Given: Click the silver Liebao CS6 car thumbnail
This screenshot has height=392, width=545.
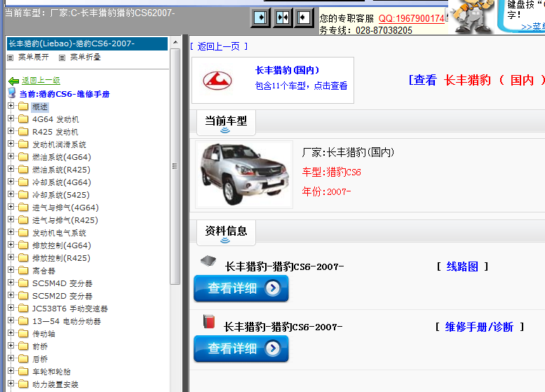Looking at the screenshot, I should [x=244, y=175].
